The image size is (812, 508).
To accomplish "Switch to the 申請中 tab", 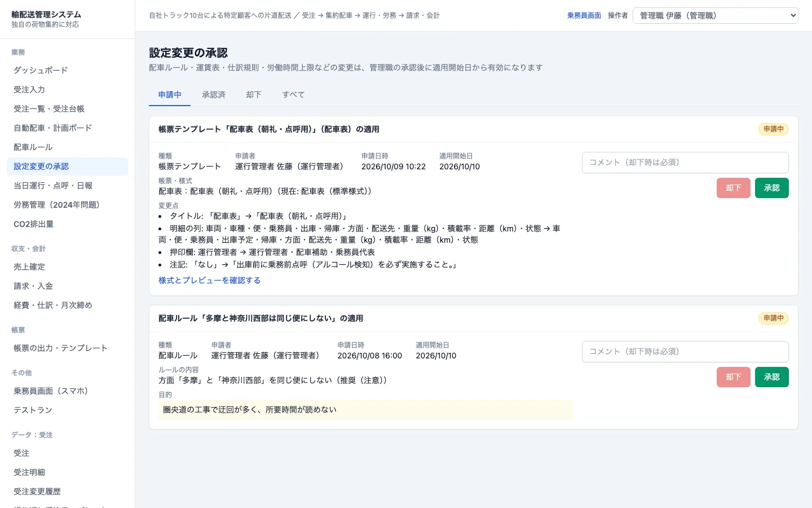I will (x=170, y=95).
